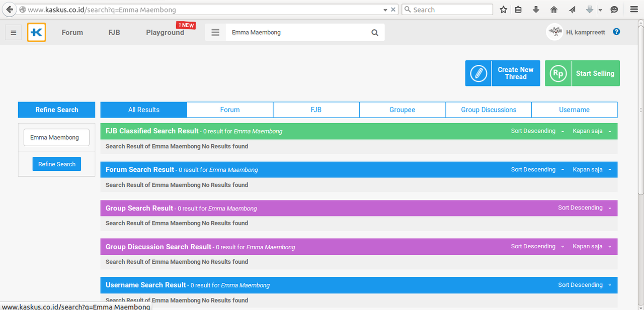Switch to the Groupee results tab
Screen dimensions: 644x310
coord(403,110)
